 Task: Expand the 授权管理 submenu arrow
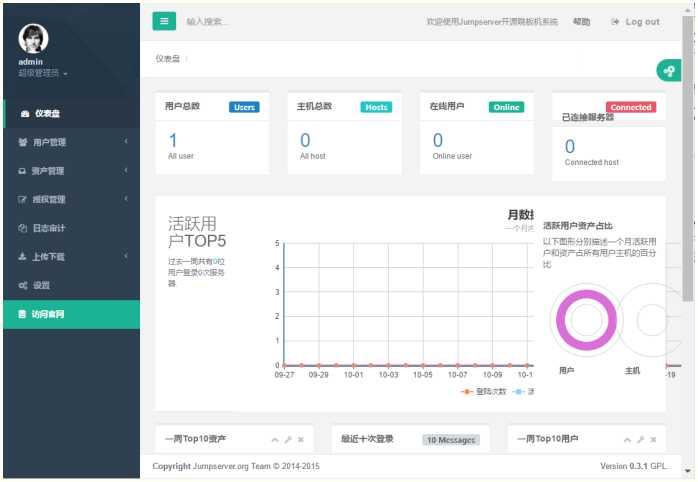[126, 198]
